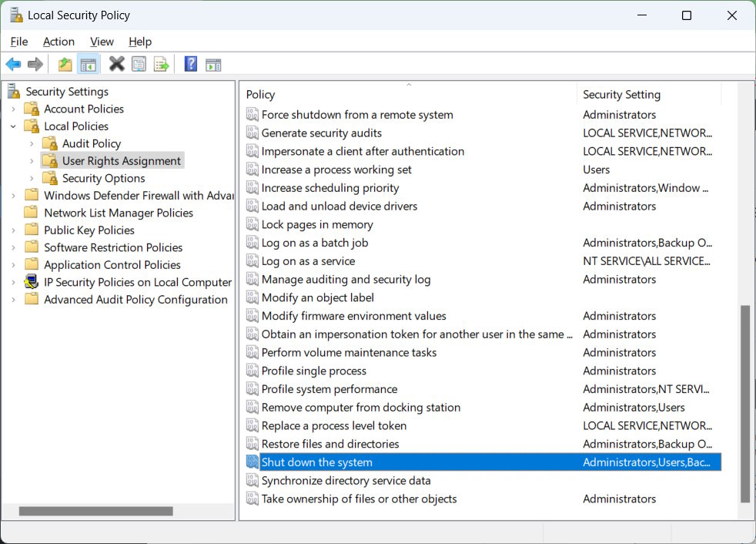Image resolution: width=756 pixels, height=544 pixels.
Task: Click the Security Setting column header
Action: [621, 94]
